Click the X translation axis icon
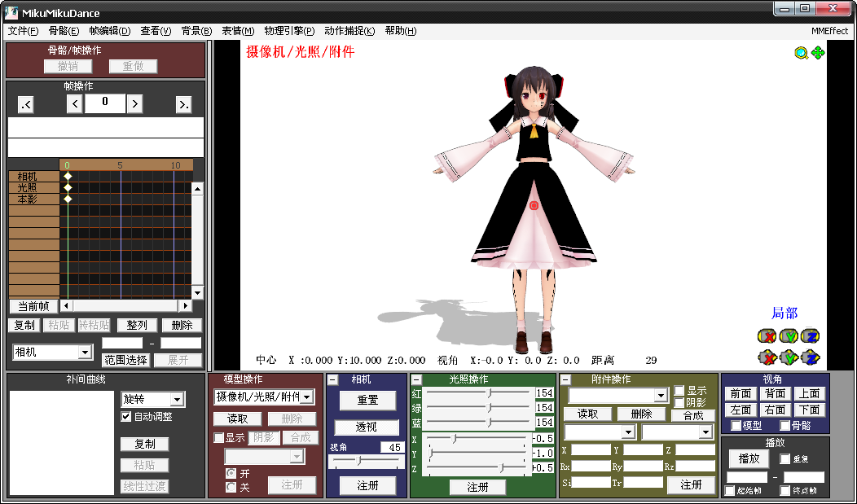The width and height of the screenshot is (857, 504). (x=767, y=357)
